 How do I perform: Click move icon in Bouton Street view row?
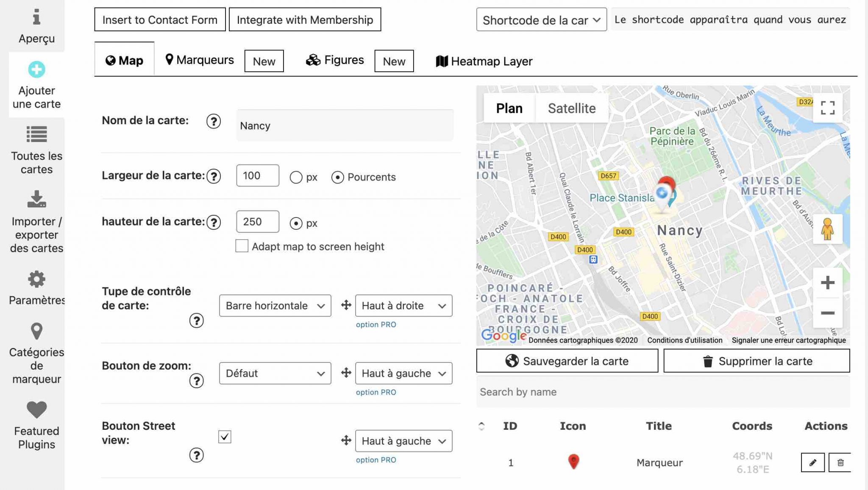tap(346, 440)
